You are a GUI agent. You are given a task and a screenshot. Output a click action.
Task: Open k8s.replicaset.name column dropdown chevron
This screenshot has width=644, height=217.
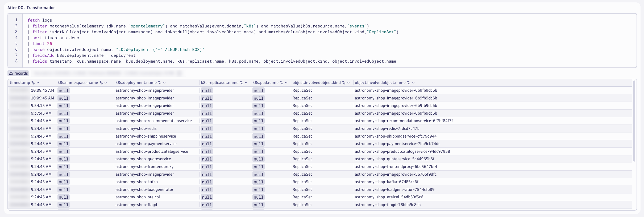pyautogui.click(x=246, y=83)
